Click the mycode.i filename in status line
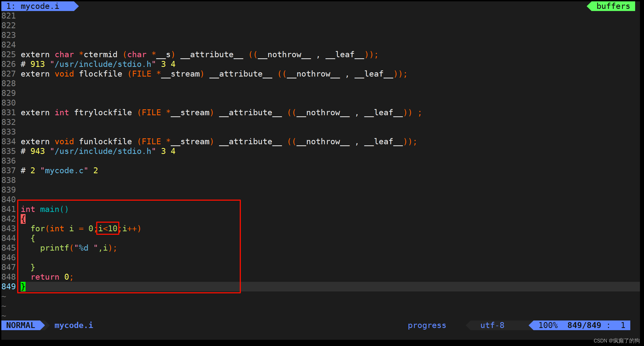 pyautogui.click(x=74, y=325)
